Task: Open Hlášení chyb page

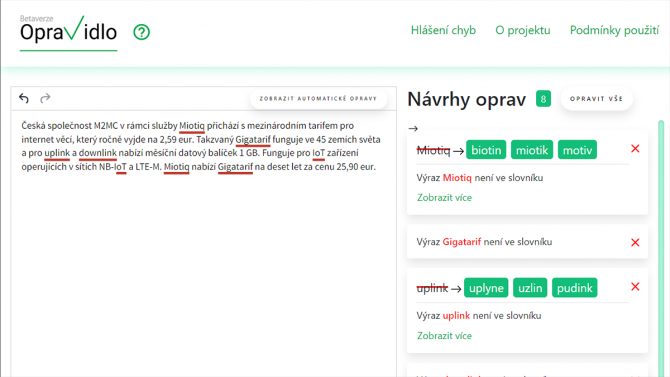Action: pyautogui.click(x=443, y=30)
